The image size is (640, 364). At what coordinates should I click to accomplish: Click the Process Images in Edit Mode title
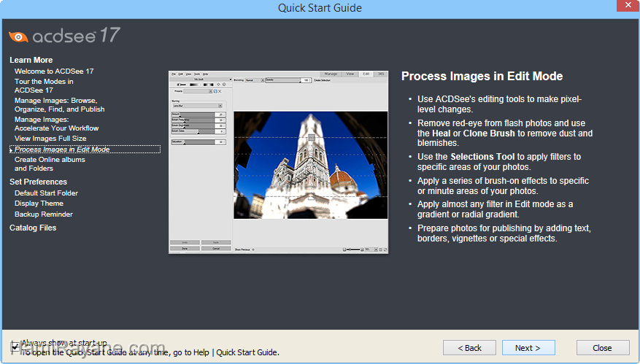click(482, 77)
